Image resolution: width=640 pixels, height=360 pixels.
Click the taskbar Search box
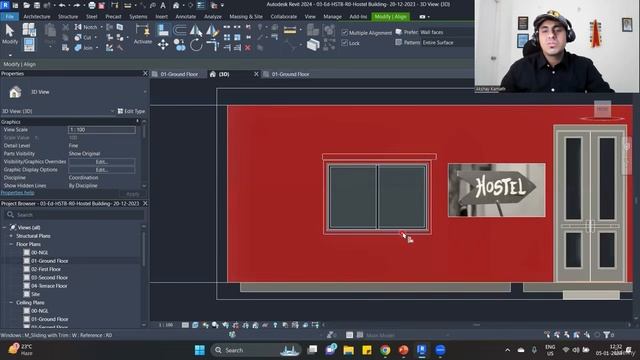click(x=256, y=350)
